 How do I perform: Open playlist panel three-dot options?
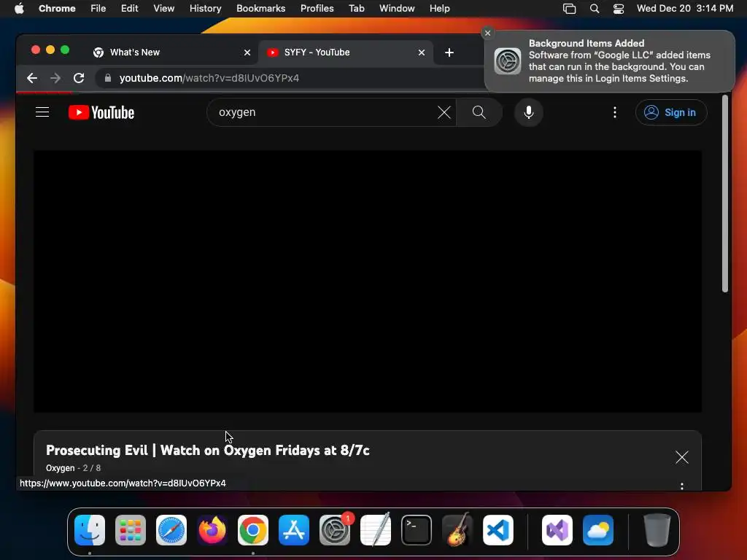682,486
